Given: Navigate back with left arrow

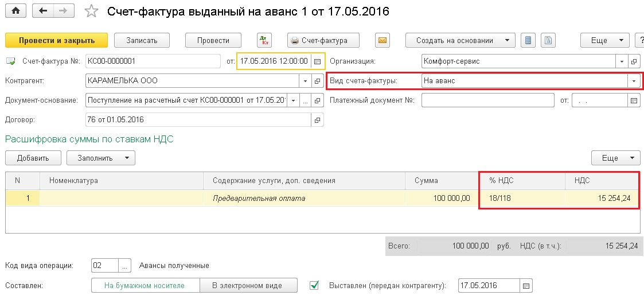Looking at the screenshot, I should click(x=42, y=11).
